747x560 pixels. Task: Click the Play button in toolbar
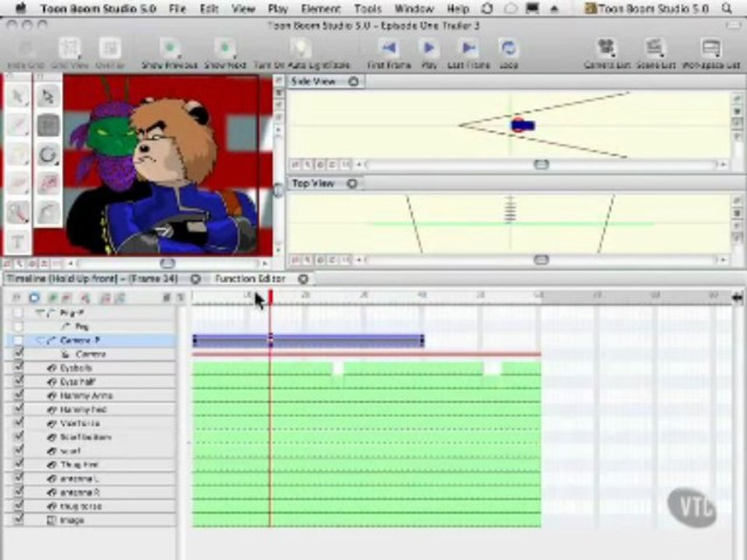[x=429, y=48]
